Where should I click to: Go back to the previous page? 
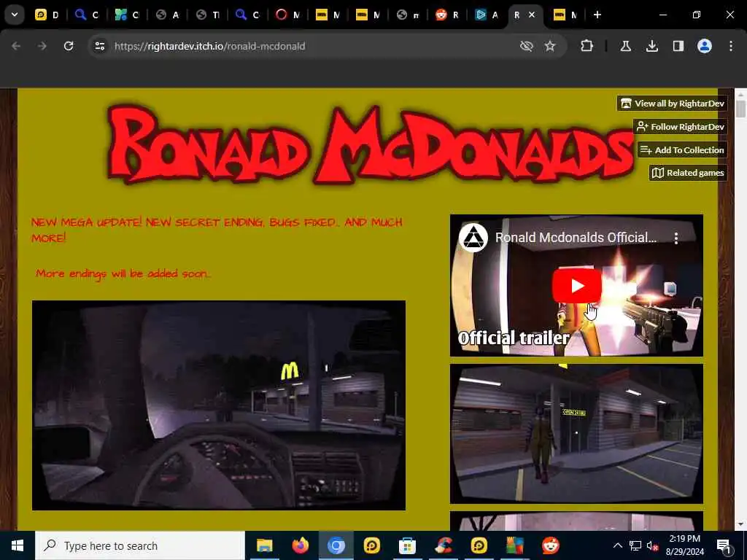pyautogui.click(x=16, y=46)
